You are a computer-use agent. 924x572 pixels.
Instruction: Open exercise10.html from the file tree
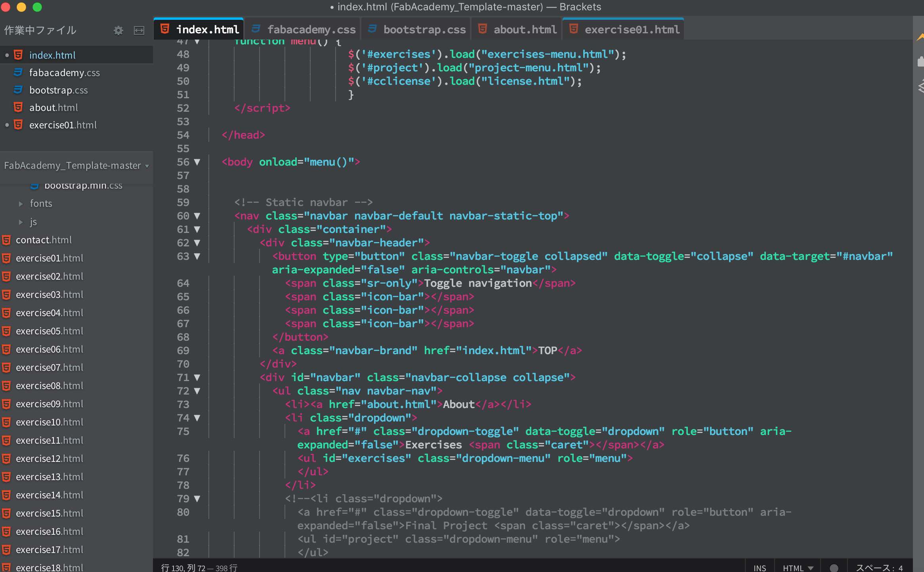[x=50, y=422]
